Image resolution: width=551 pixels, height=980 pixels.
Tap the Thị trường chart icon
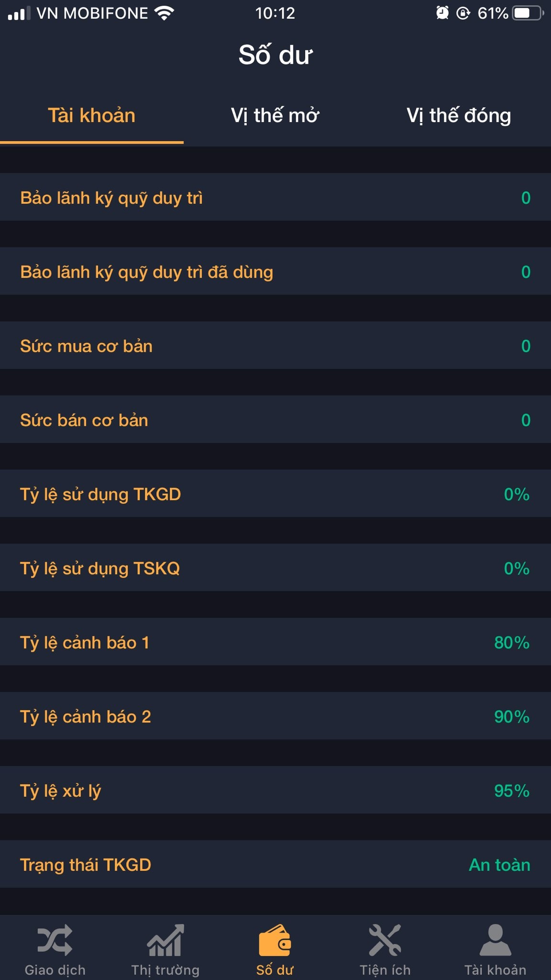click(x=165, y=940)
